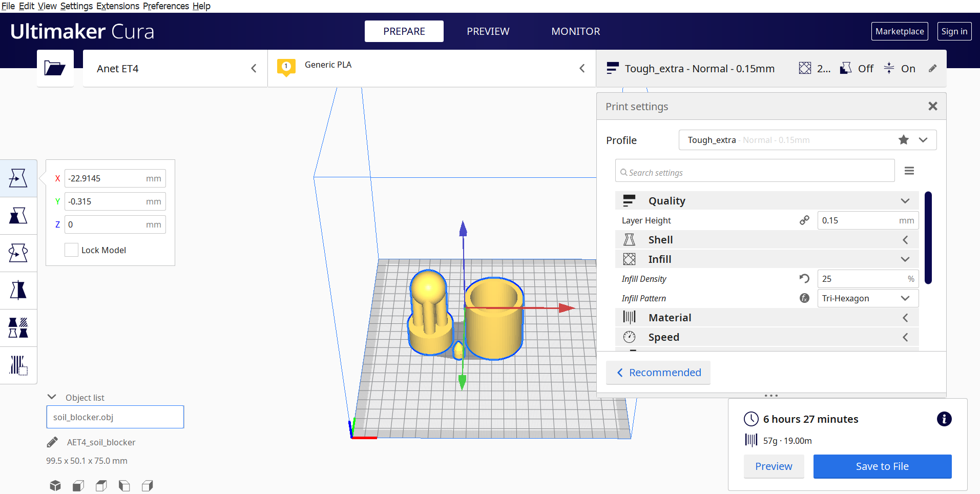The width and height of the screenshot is (980, 494).
Task: Collapse the Object list
Action: click(52, 397)
